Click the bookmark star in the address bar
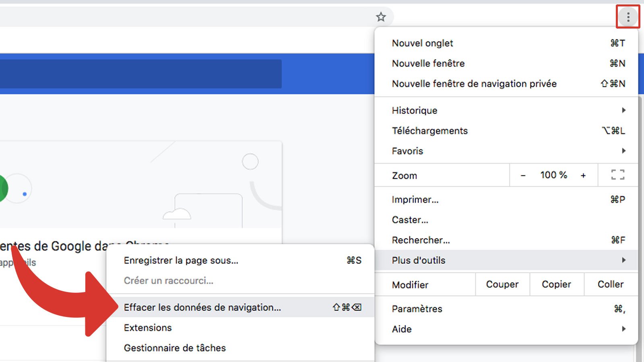Viewport: 644px width, 362px height. 380,17
